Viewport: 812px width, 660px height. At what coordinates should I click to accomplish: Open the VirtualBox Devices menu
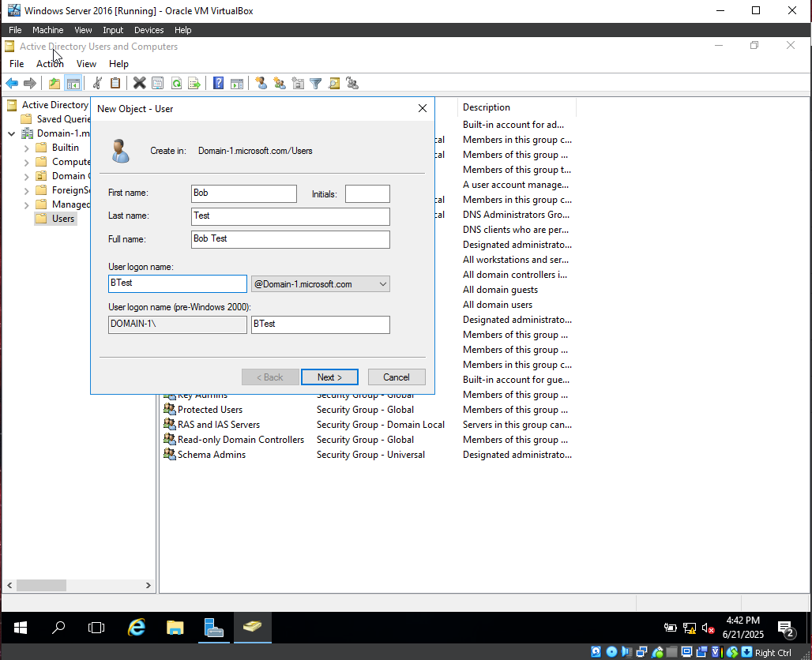(148, 30)
